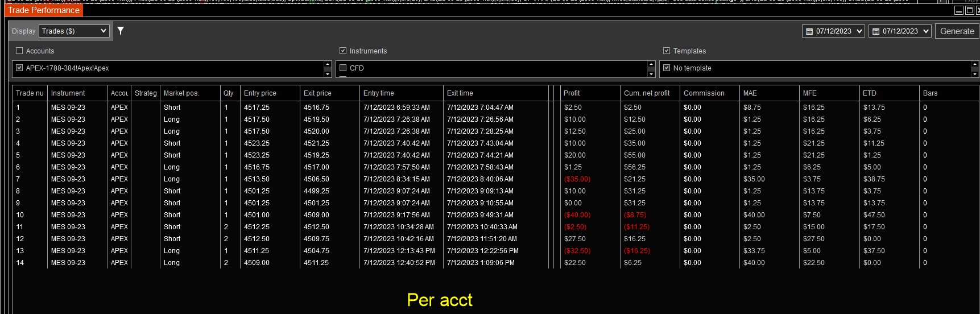Image resolution: width=980 pixels, height=314 pixels.
Task: Uncheck the No template checkbox
Action: tap(667, 68)
